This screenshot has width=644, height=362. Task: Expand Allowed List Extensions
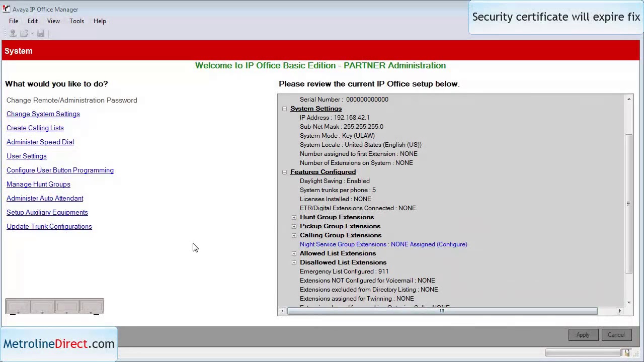click(x=294, y=253)
